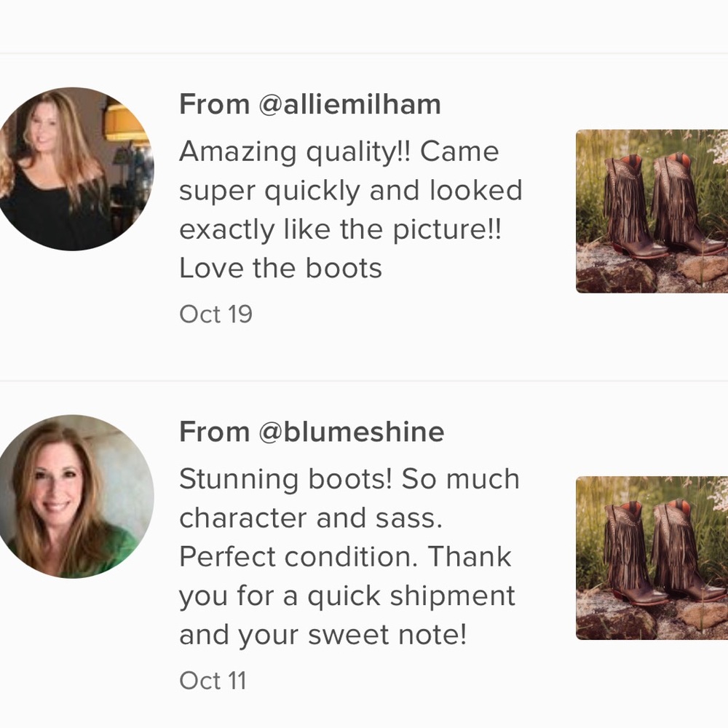Screen dimensions: 728x728
Task: Click the word 'From' before @blumeshine
Action: point(215,432)
